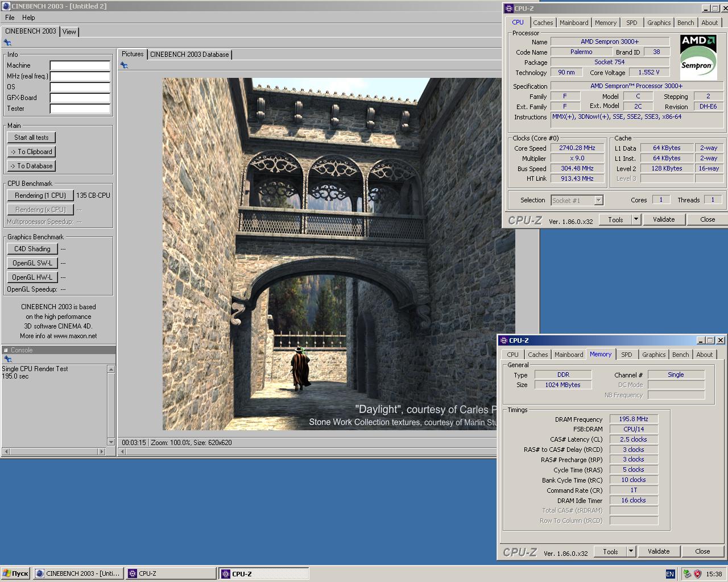Open Bench tab in top CPU-Z window
This screenshot has height=582, width=728.
685,23
